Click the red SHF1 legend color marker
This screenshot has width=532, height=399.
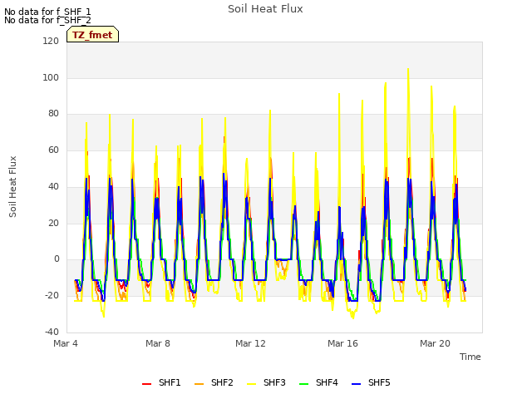coord(146,384)
